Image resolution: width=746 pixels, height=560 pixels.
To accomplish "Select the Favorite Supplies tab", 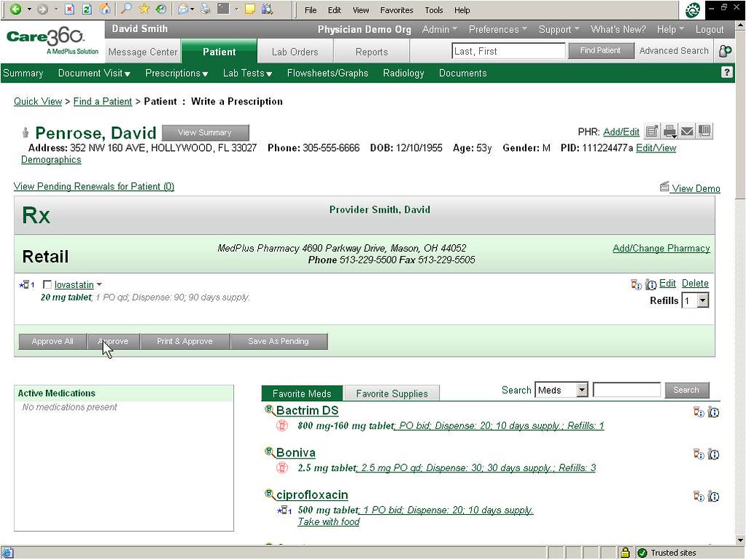I will coord(392,394).
